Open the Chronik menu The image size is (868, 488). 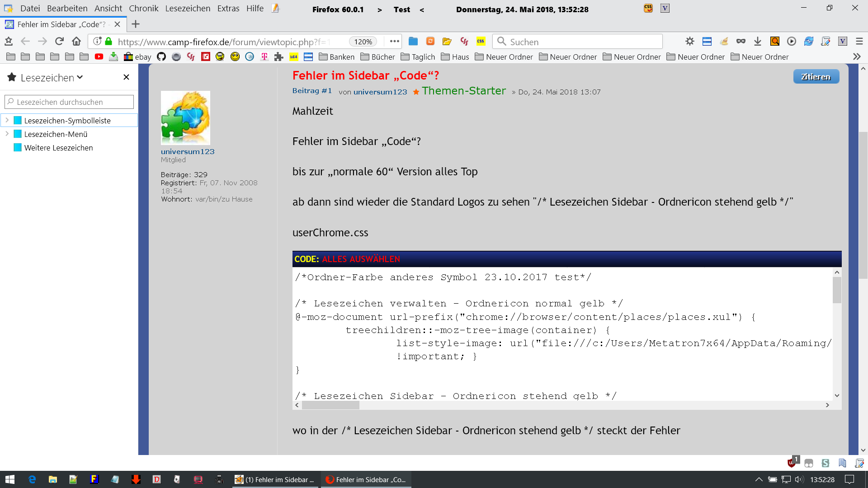pos(143,9)
